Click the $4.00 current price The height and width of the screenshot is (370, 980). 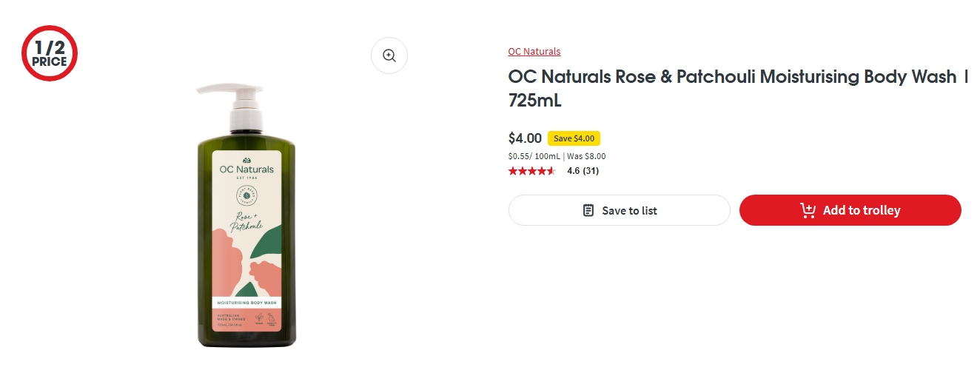[x=525, y=138]
